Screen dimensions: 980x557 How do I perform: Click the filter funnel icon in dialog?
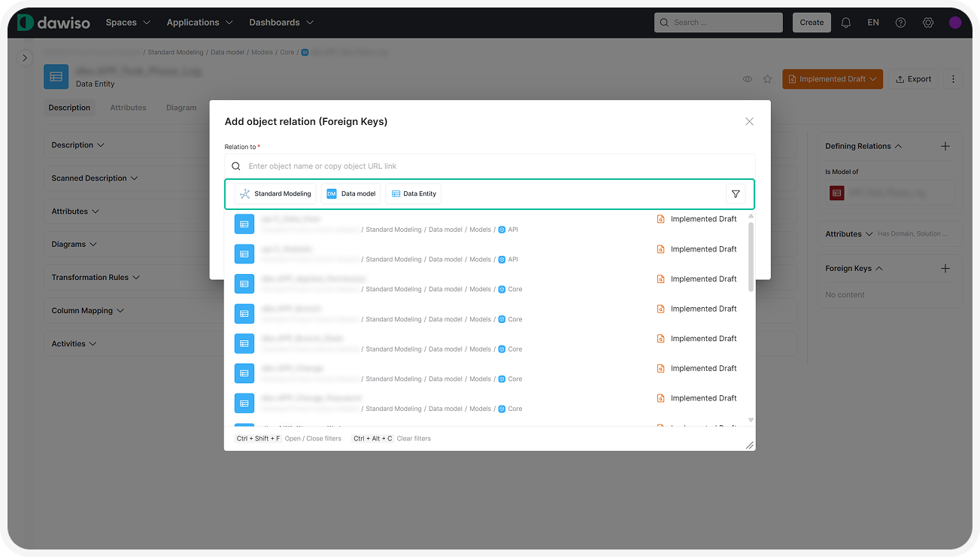coord(736,193)
